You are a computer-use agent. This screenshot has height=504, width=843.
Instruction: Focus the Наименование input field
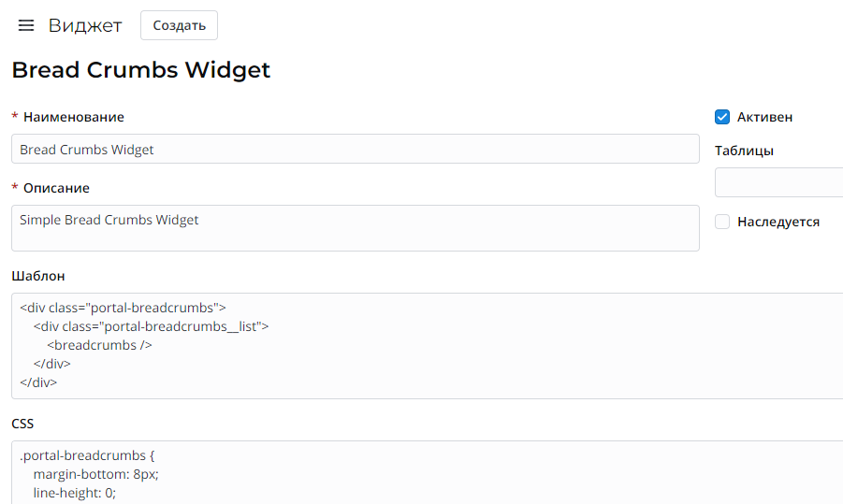(x=355, y=150)
